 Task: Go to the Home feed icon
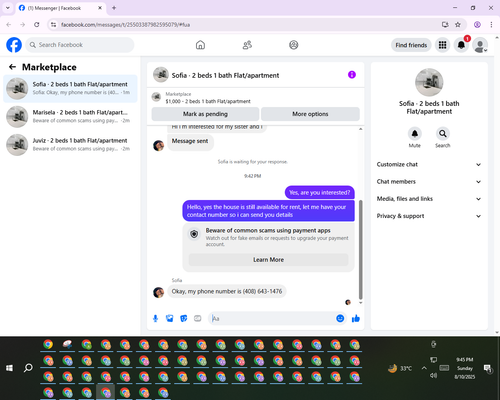click(200, 45)
